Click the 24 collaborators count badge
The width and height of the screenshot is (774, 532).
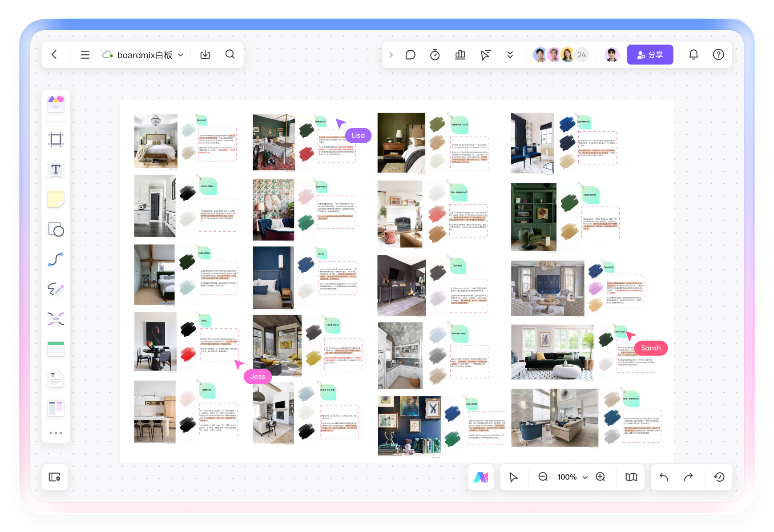click(581, 55)
